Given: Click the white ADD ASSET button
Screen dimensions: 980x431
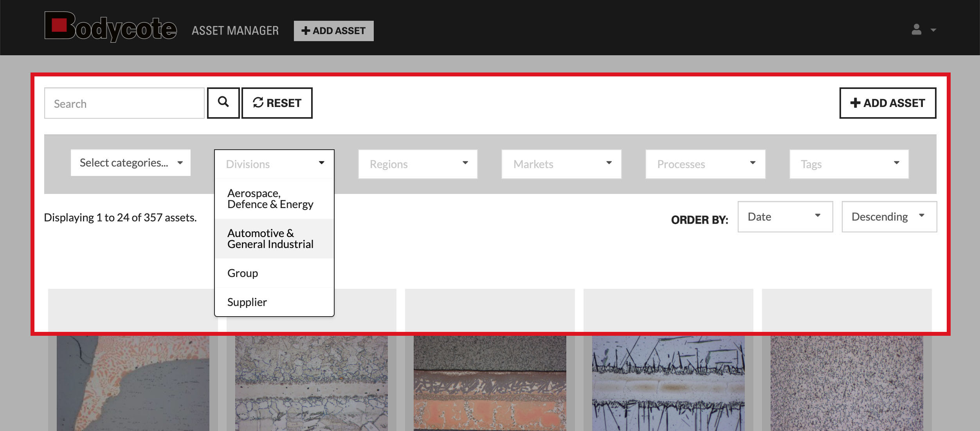Looking at the screenshot, I should (887, 103).
